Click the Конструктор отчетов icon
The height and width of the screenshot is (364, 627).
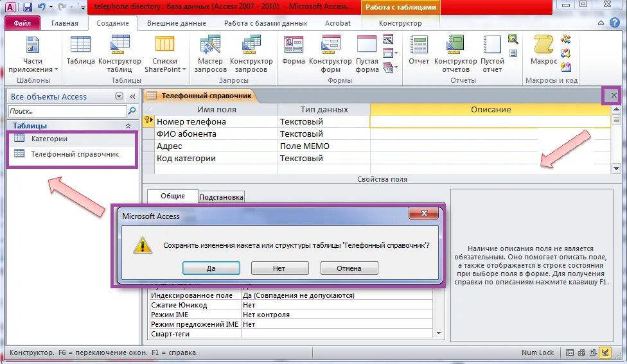pyautogui.click(x=455, y=55)
